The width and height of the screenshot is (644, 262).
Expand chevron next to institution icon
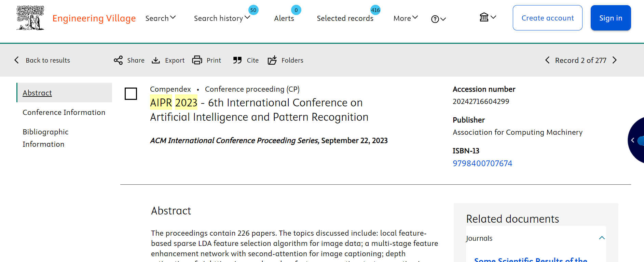(x=493, y=17)
